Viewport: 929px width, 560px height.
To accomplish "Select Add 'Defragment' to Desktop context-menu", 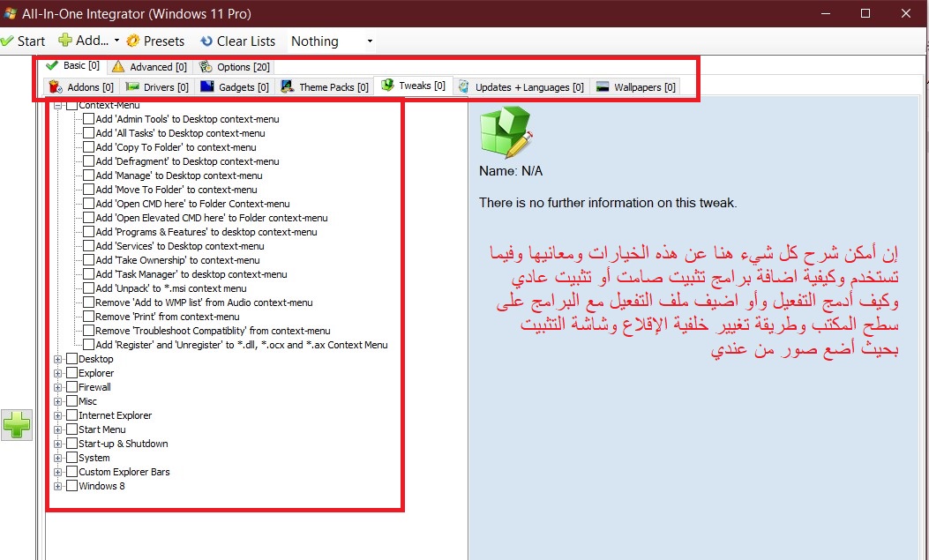I will (x=187, y=161).
